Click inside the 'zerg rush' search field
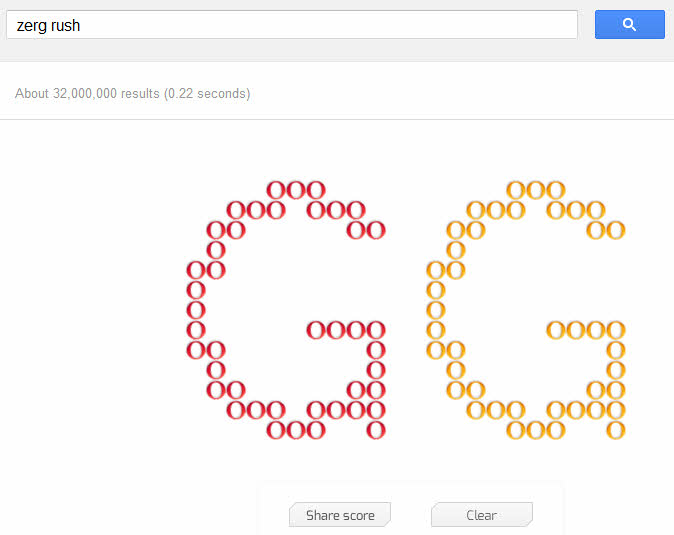Viewport: 674px width, 535px height. [x=292, y=25]
